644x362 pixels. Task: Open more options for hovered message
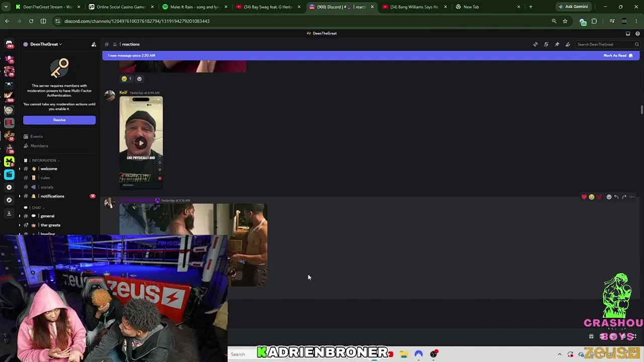point(631,197)
